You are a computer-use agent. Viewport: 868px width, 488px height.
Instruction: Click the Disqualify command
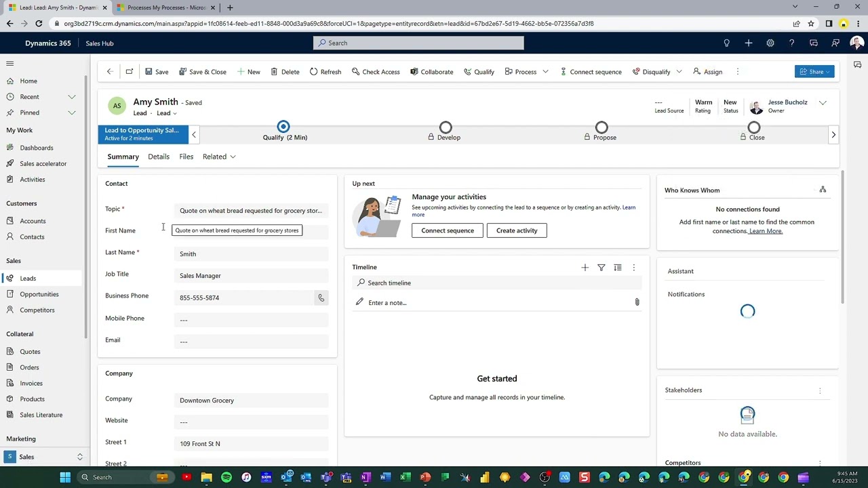[651, 72]
